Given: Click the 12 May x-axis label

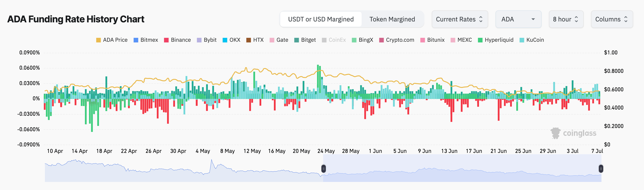Looking at the screenshot, I should pyautogui.click(x=252, y=151).
